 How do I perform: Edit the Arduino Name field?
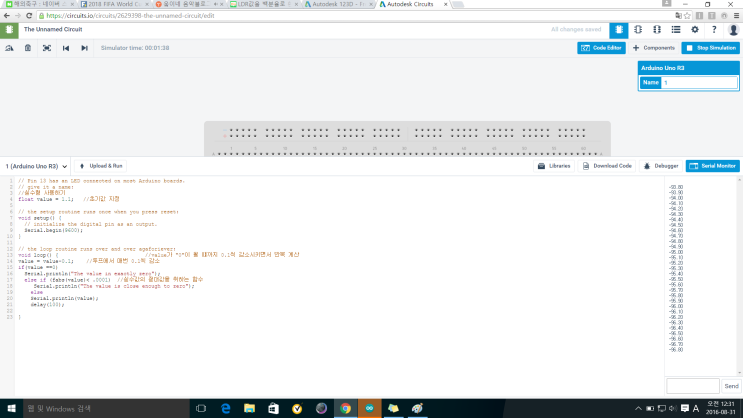(699, 82)
